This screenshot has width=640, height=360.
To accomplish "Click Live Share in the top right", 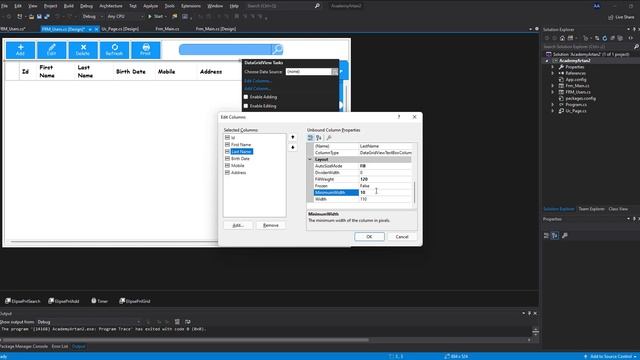I will click(x=621, y=17).
